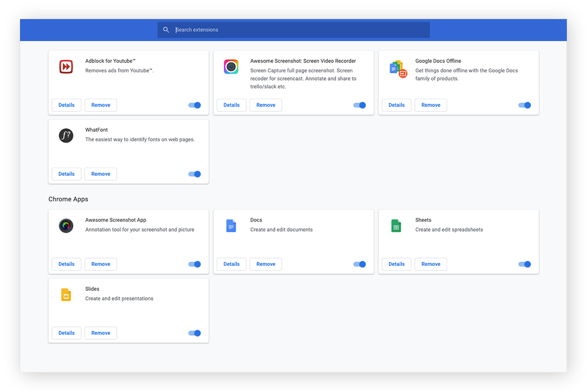This screenshot has height=392, width=587.
Task: Click the Chrome Apps section heading
Action: click(68, 199)
